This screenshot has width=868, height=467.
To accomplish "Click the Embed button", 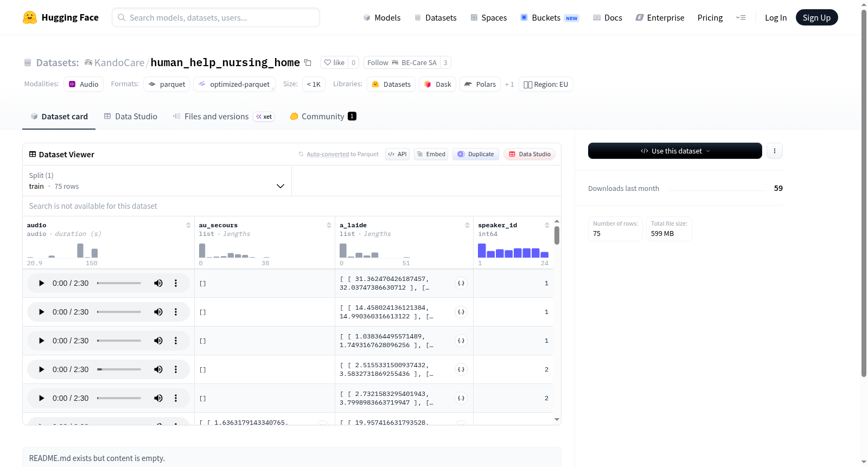I will [x=431, y=154].
